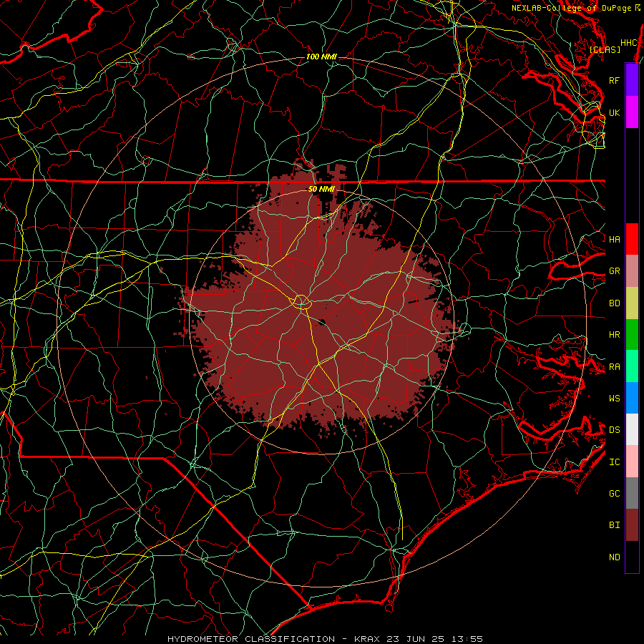The width and height of the screenshot is (644, 644).
Task: Click the DS white legend swatch
Action: pyautogui.click(x=632, y=429)
